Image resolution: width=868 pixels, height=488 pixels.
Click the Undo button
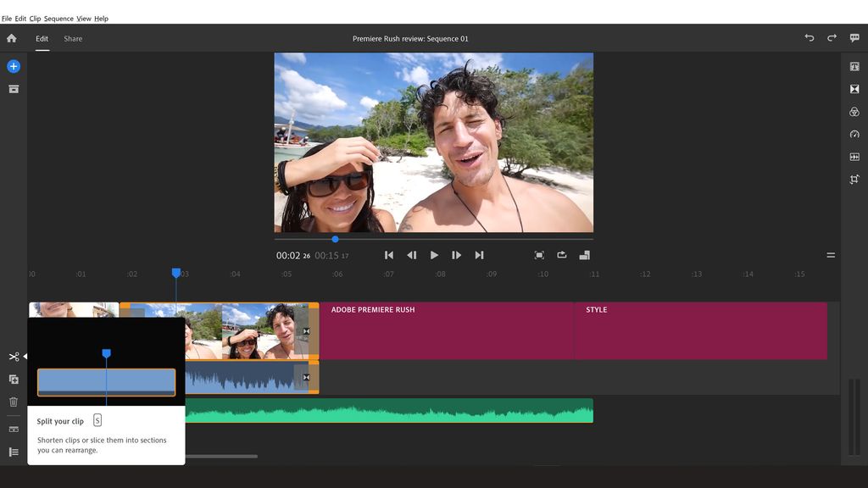tap(809, 38)
